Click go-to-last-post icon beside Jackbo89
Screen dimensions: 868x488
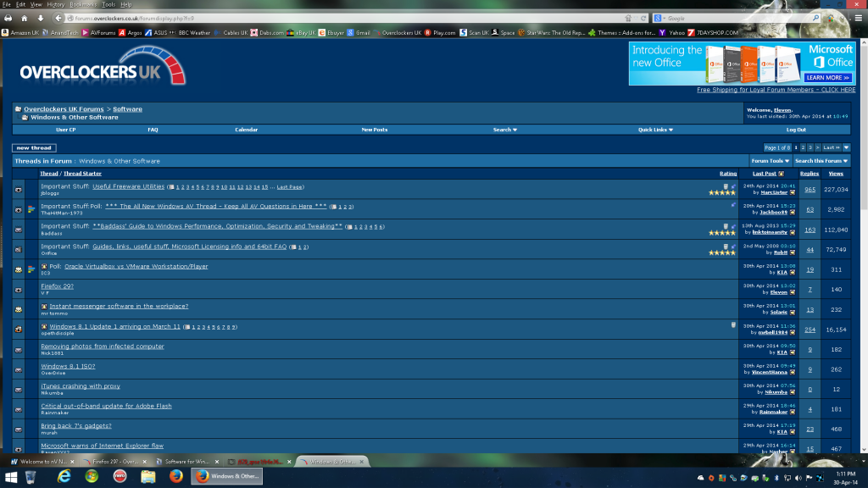click(x=793, y=213)
